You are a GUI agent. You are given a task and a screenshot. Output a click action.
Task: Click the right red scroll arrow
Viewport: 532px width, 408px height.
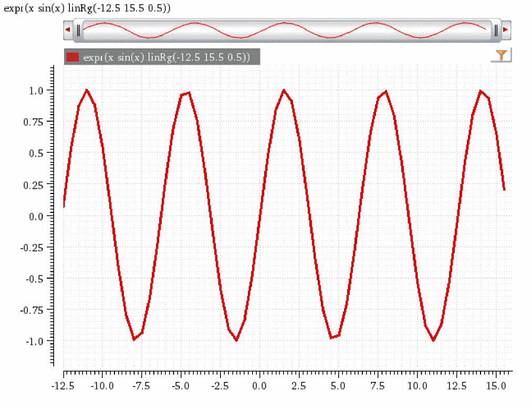(506, 30)
